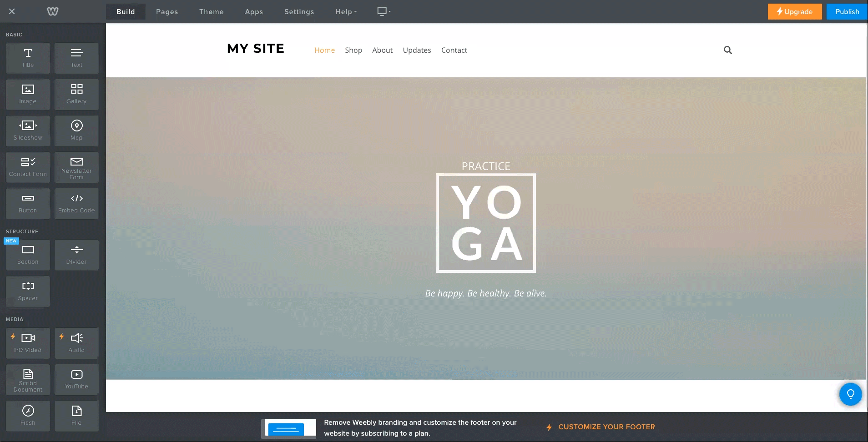Screen dimensions: 868x442
Task: Click the footer preview thumbnail
Action: click(x=289, y=428)
